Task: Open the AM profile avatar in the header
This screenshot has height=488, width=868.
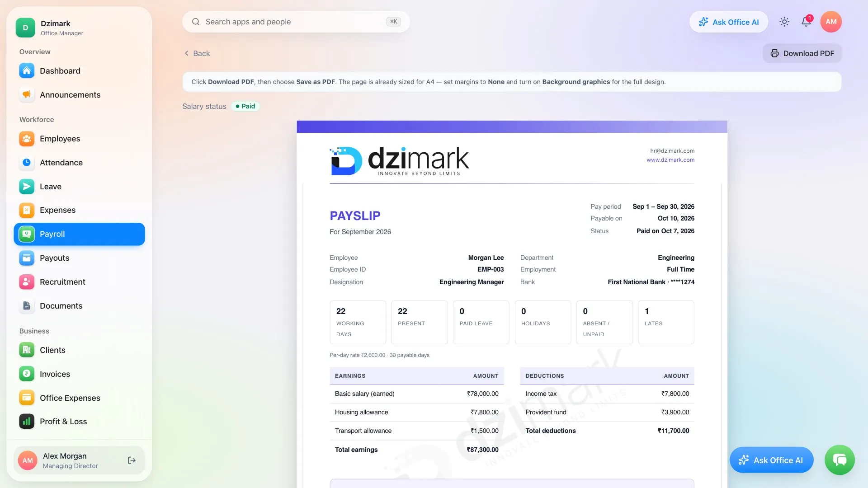Action: coord(831,22)
